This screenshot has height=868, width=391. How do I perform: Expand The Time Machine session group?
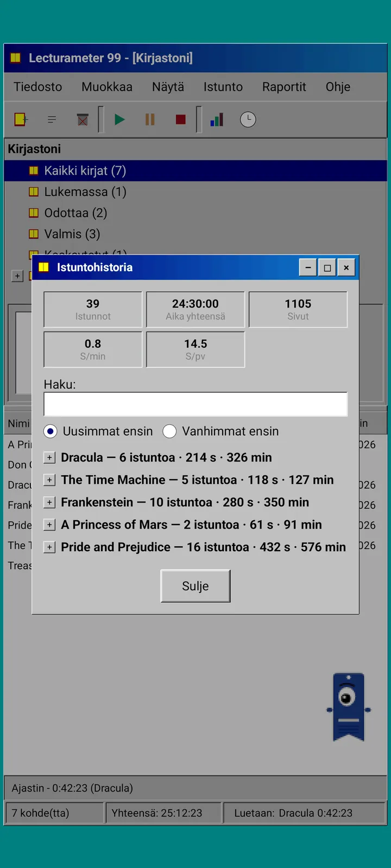[x=49, y=480]
